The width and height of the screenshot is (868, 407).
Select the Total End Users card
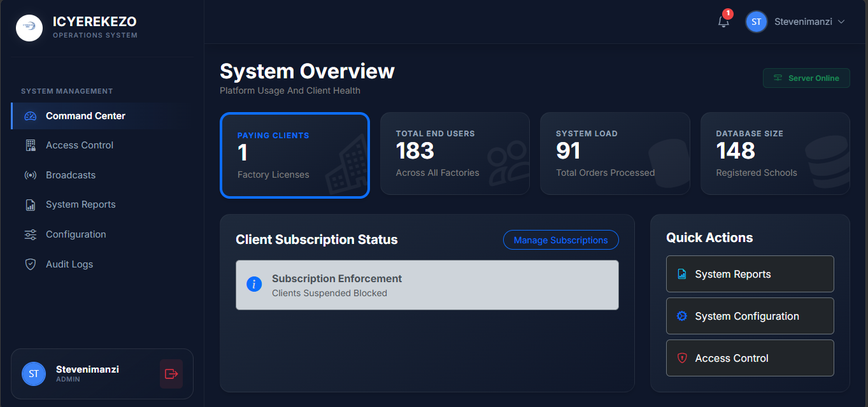point(455,154)
